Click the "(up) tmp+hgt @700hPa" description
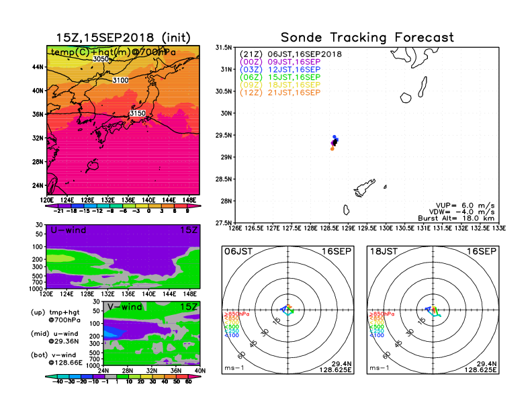 pyautogui.click(x=56, y=316)
